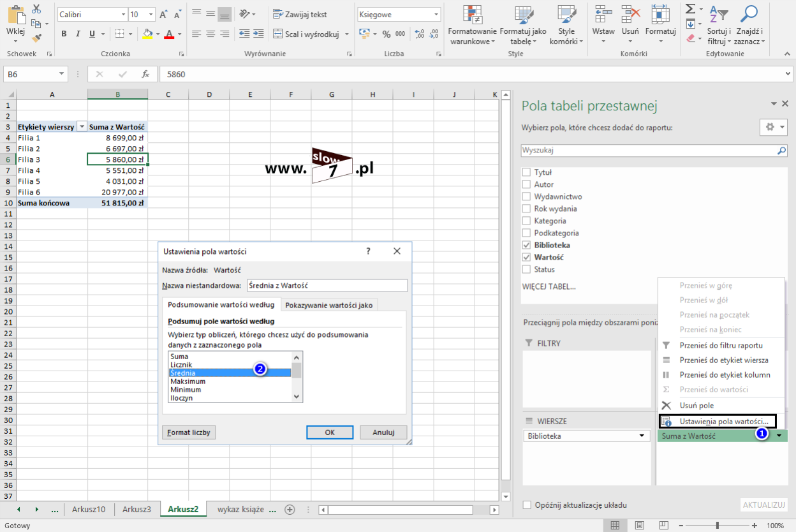This screenshot has height=532, width=796.
Task: Click the cell borders icon
Action: click(x=119, y=34)
